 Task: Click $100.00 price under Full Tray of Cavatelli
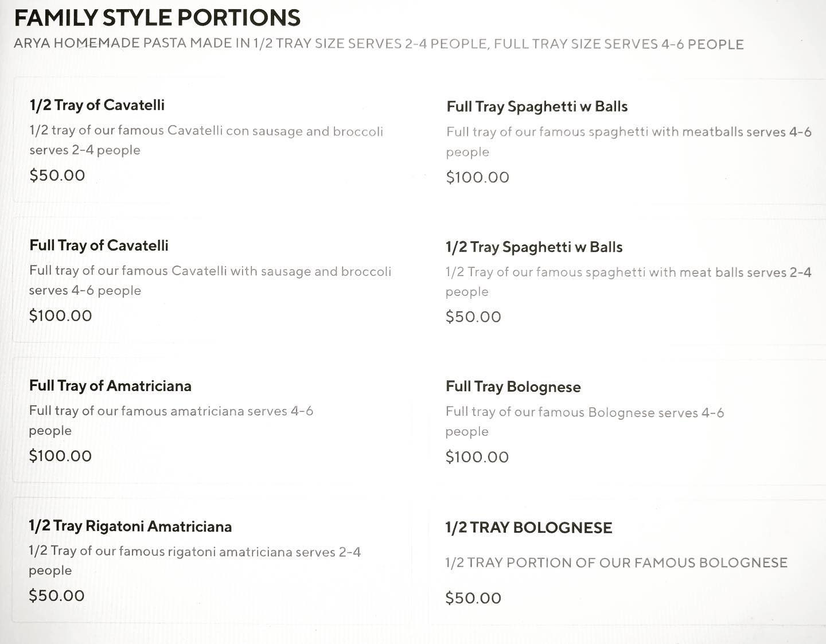(60, 315)
